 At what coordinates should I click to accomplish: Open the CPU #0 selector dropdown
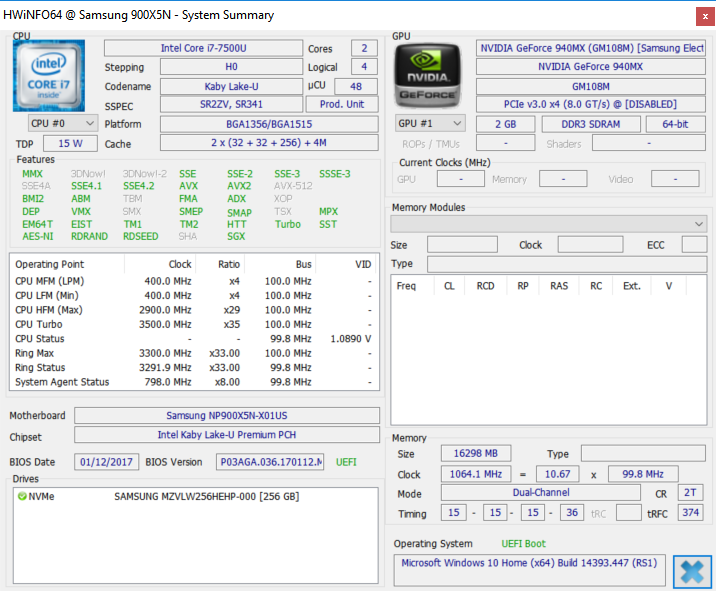click(62, 123)
